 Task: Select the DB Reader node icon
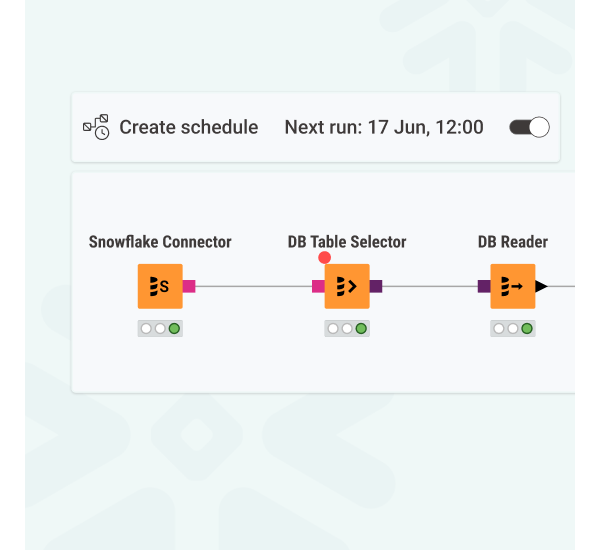point(513,286)
